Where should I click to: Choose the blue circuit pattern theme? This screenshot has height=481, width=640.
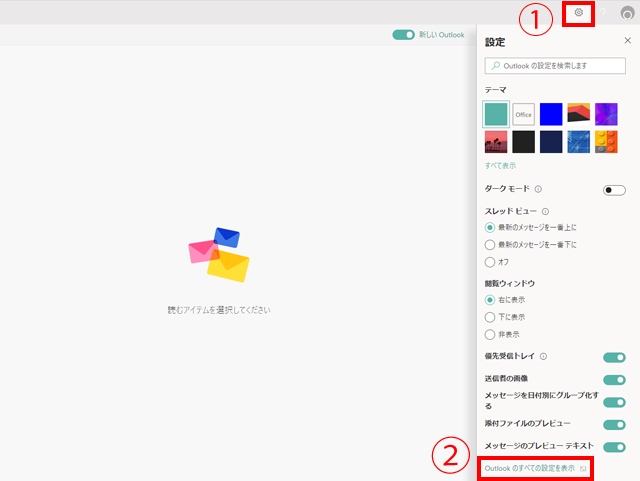(578, 142)
